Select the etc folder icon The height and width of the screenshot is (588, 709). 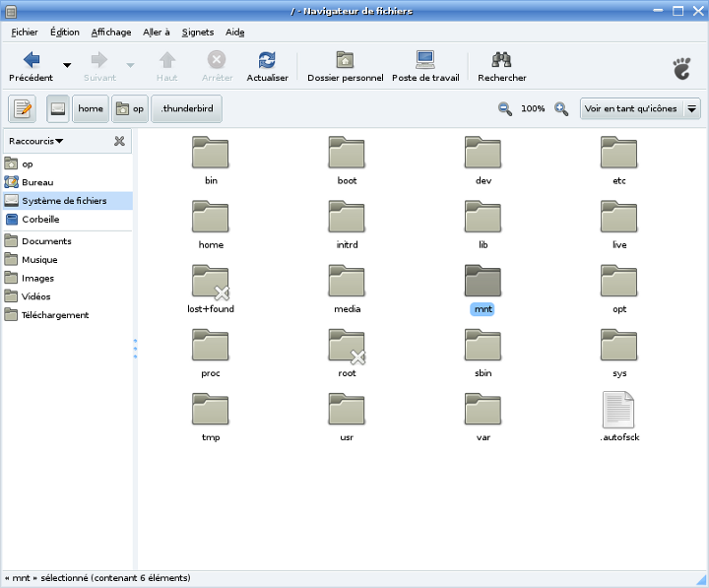(x=619, y=153)
